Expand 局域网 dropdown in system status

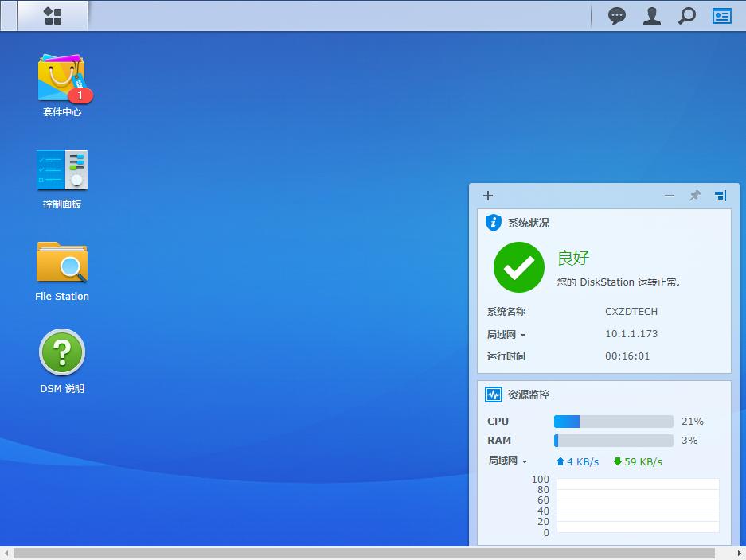coord(506,335)
